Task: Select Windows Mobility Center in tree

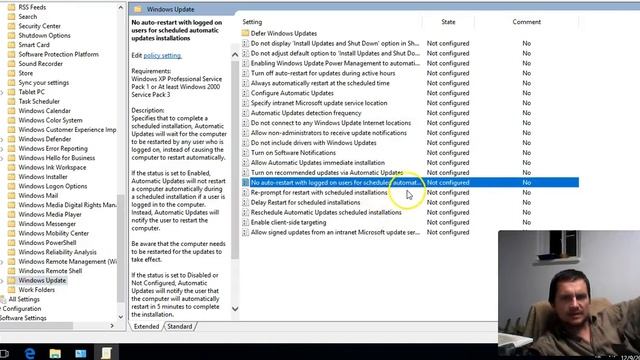Action: (53, 233)
